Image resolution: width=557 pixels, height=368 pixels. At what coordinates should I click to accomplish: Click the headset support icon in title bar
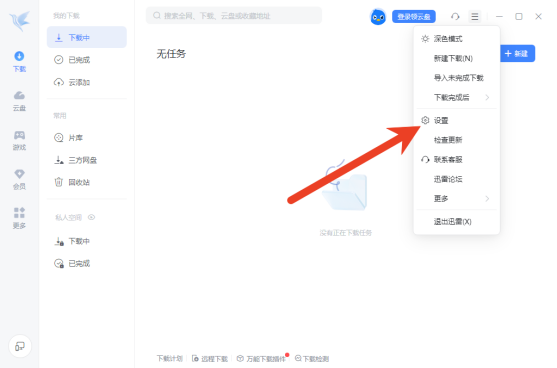[x=455, y=16]
